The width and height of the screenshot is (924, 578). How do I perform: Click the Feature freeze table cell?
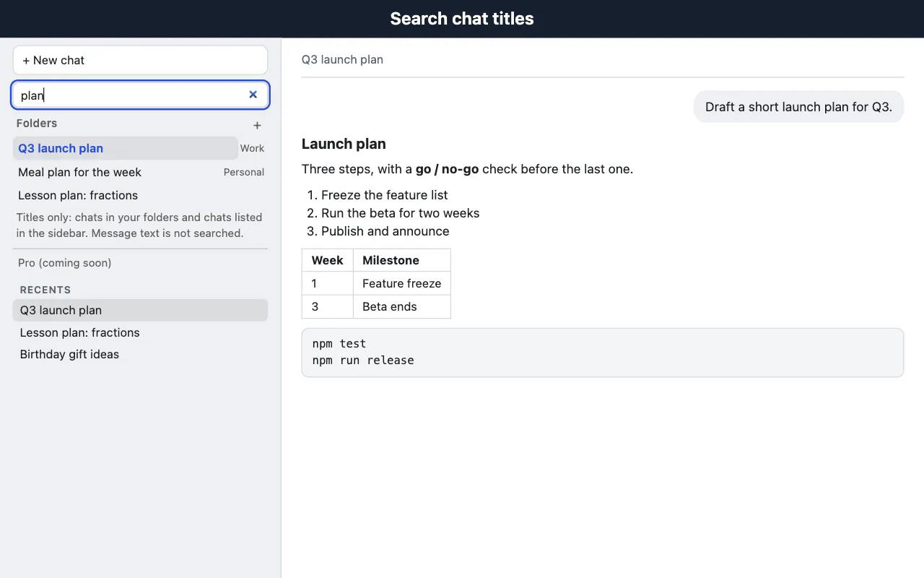(402, 283)
